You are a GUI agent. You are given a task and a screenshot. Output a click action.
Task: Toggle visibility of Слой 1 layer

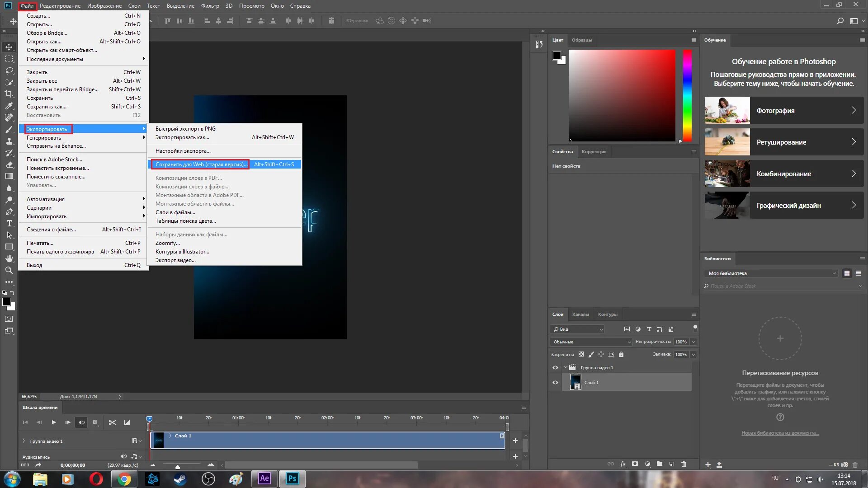coord(555,383)
